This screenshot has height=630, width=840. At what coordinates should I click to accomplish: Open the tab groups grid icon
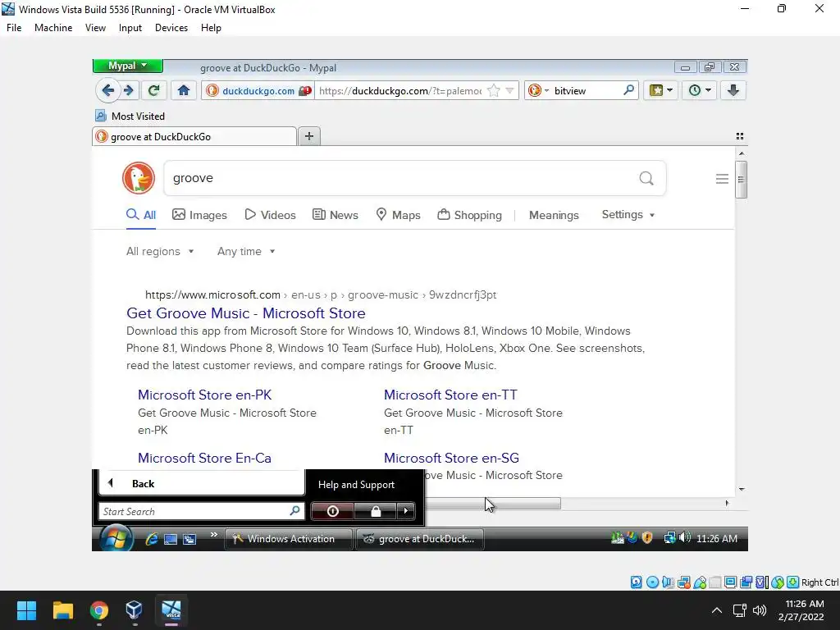(740, 136)
